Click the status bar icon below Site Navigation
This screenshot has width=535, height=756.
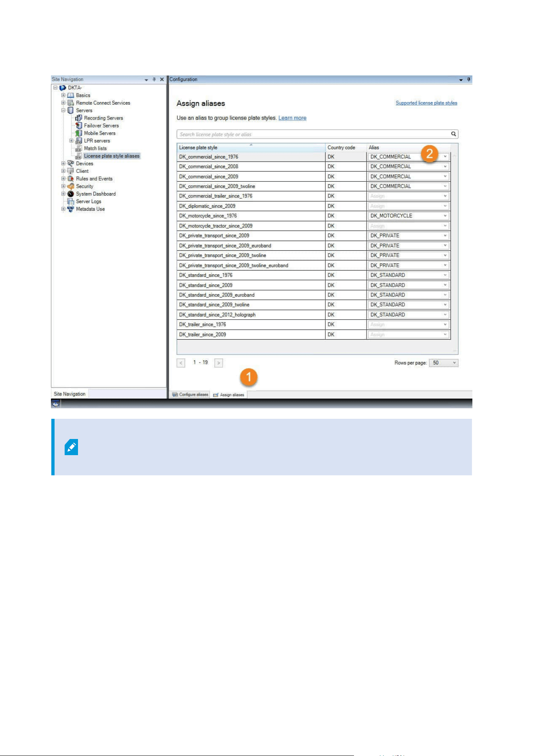click(56, 403)
